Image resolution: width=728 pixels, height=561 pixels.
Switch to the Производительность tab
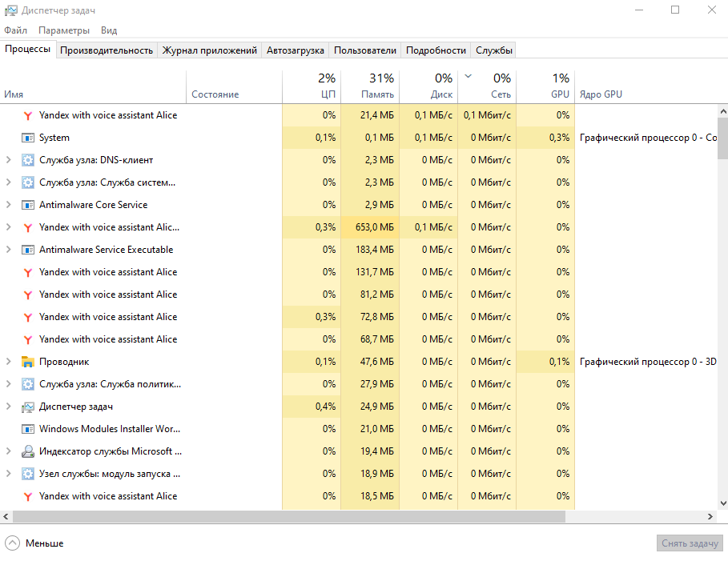[x=107, y=50]
